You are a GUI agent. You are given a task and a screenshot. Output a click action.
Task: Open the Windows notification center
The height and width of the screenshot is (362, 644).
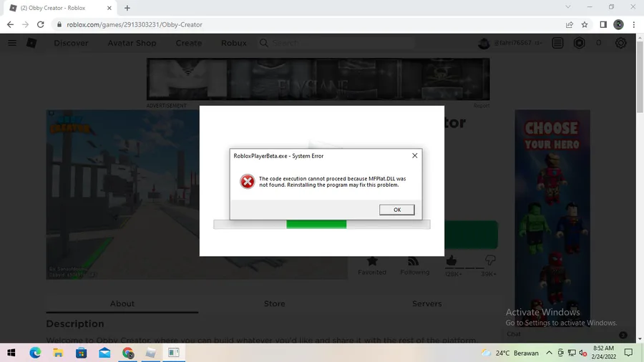click(628, 353)
